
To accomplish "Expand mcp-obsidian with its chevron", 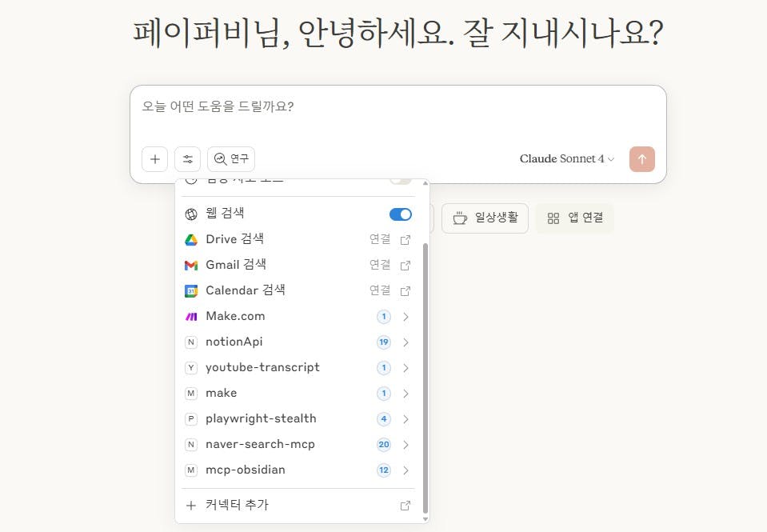I will click(x=405, y=470).
